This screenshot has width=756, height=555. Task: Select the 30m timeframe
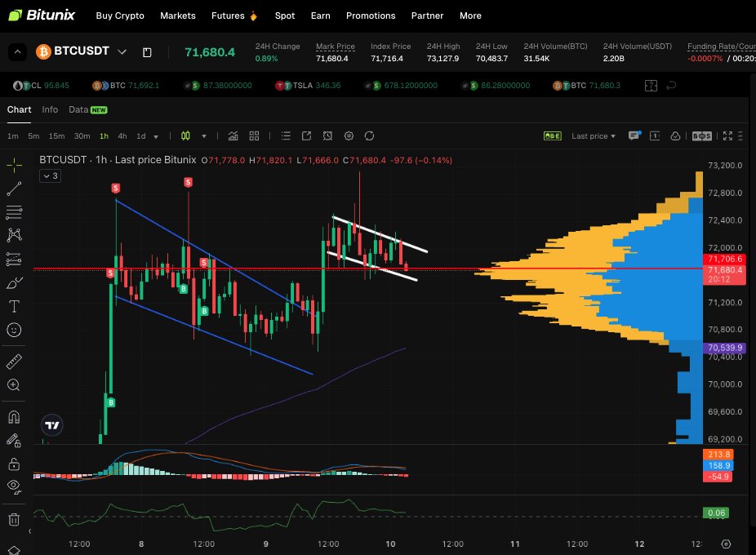click(x=82, y=136)
